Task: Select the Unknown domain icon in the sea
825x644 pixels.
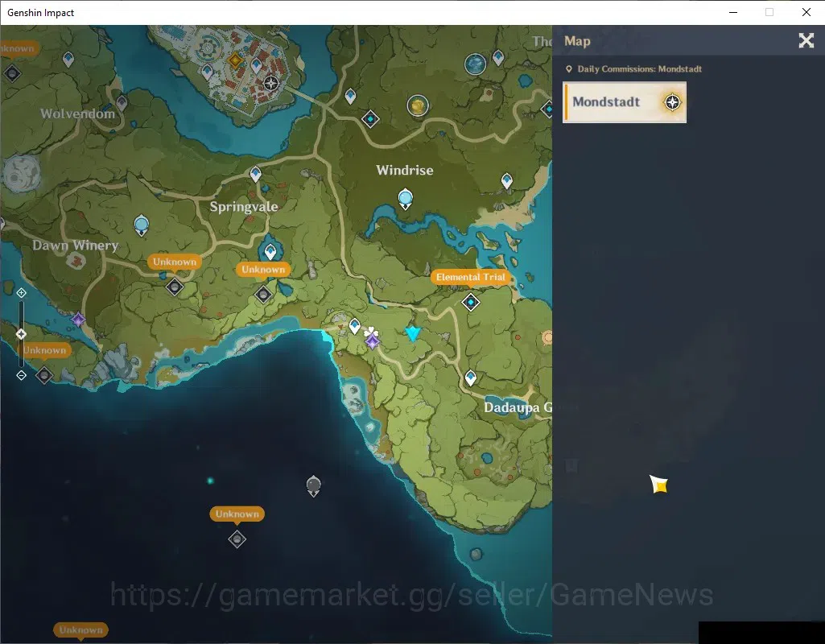Action: (x=237, y=539)
